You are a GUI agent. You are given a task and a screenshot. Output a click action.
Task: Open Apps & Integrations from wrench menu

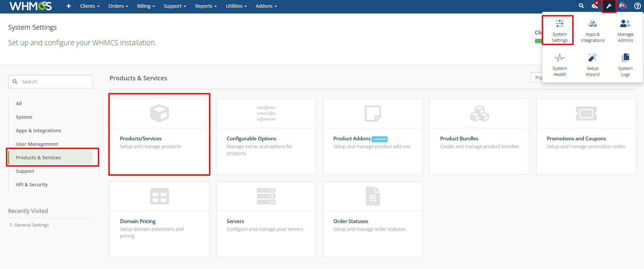pyautogui.click(x=592, y=30)
